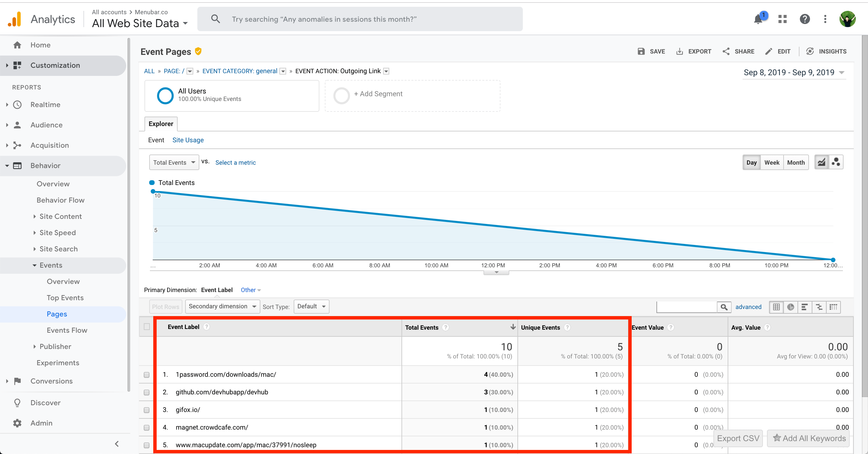Open the notifications bell icon
This screenshot has height=454, width=868.
(758, 19)
